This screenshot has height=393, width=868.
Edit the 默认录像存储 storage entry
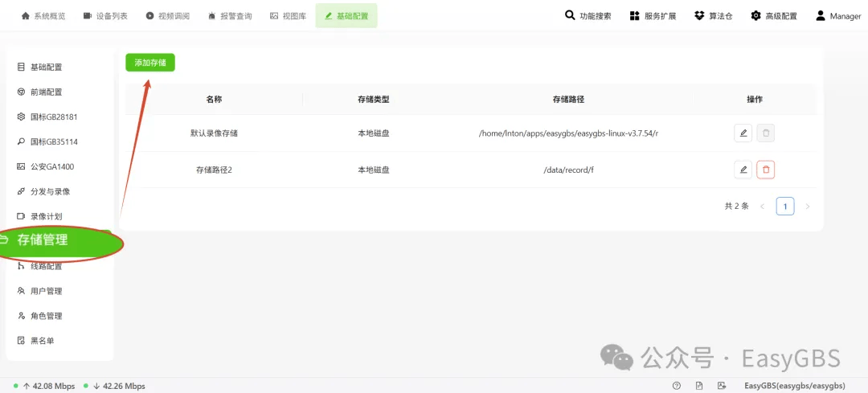coord(743,133)
